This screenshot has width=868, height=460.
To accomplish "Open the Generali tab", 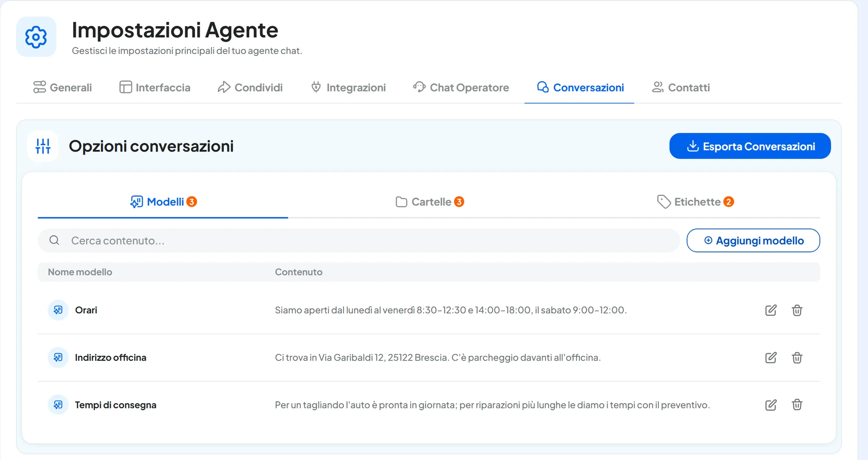I will pyautogui.click(x=62, y=87).
